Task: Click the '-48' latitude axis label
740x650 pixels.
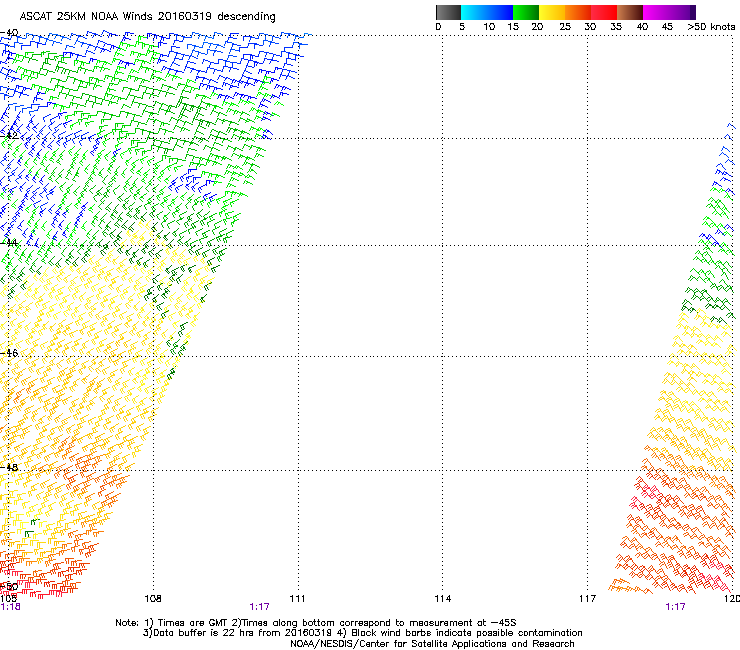Action: click(x=9, y=467)
